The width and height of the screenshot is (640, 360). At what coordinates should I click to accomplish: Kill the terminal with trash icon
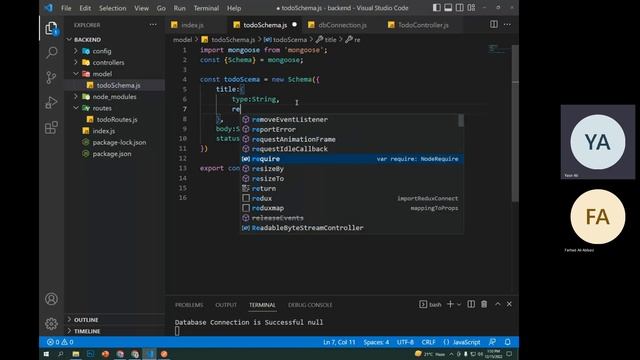484,304
